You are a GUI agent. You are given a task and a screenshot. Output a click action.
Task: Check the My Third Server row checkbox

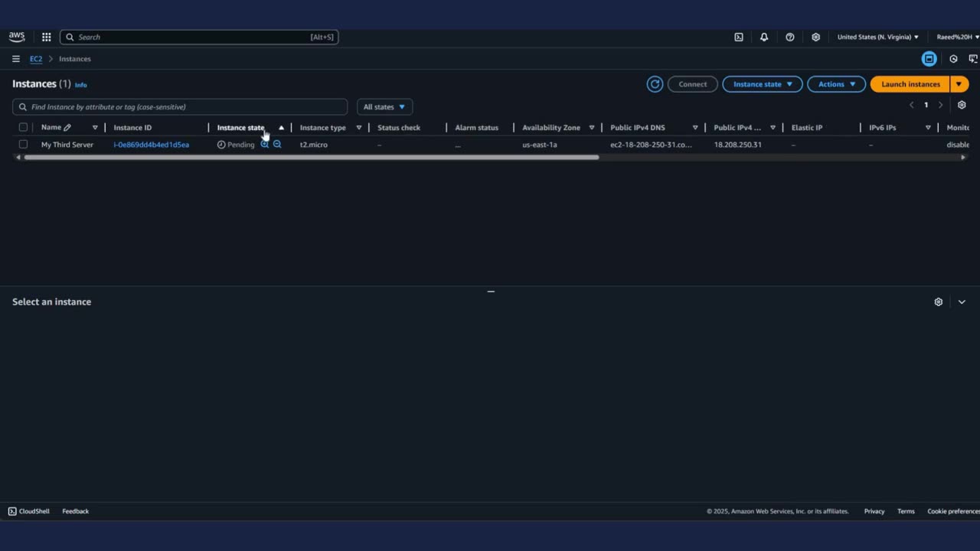(23, 145)
